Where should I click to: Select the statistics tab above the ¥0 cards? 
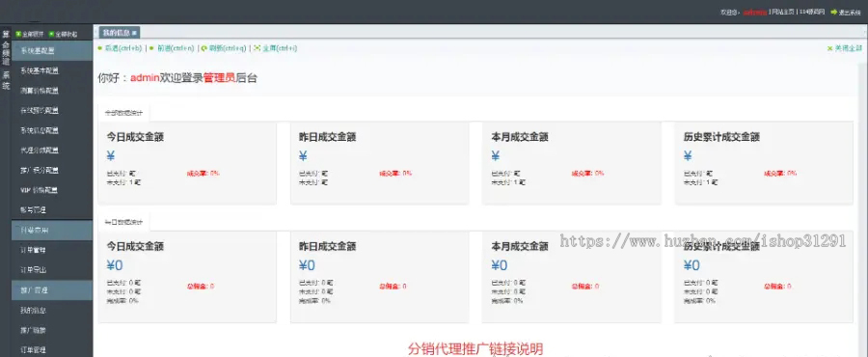coord(124,222)
